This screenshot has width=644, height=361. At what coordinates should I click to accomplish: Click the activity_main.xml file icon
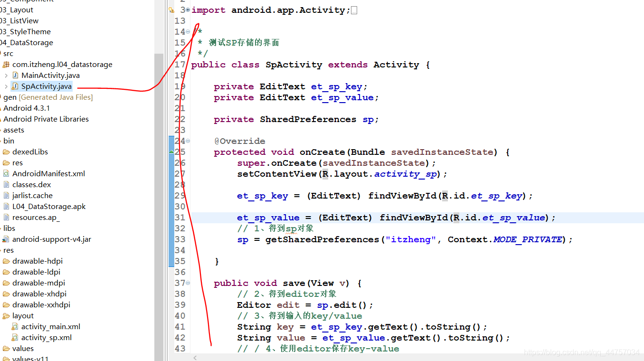tap(15, 327)
